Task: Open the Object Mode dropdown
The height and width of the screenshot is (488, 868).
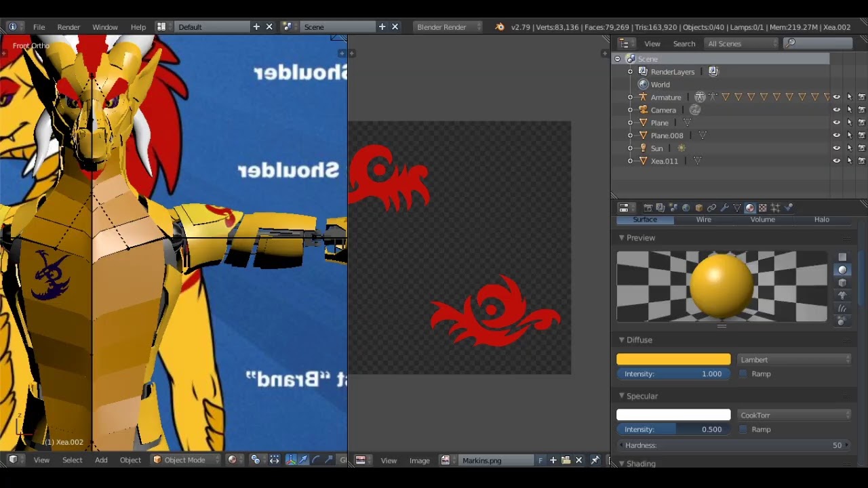Action: click(x=186, y=460)
